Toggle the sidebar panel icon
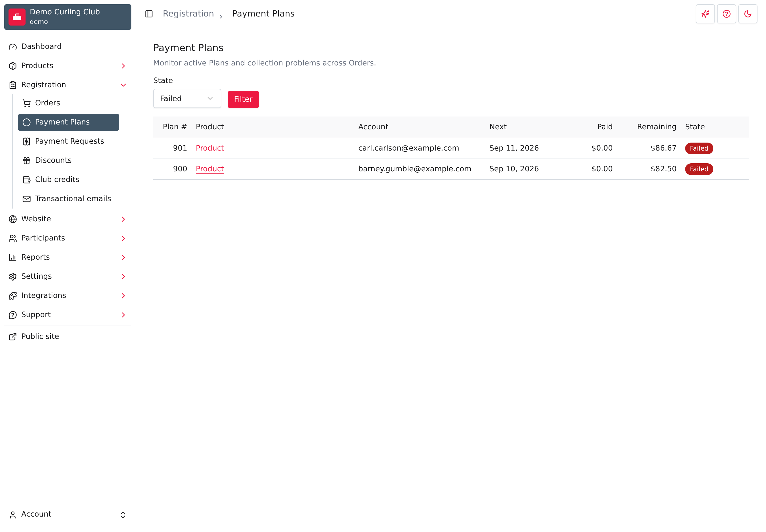The width and height of the screenshot is (766, 532). tap(149, 14)
